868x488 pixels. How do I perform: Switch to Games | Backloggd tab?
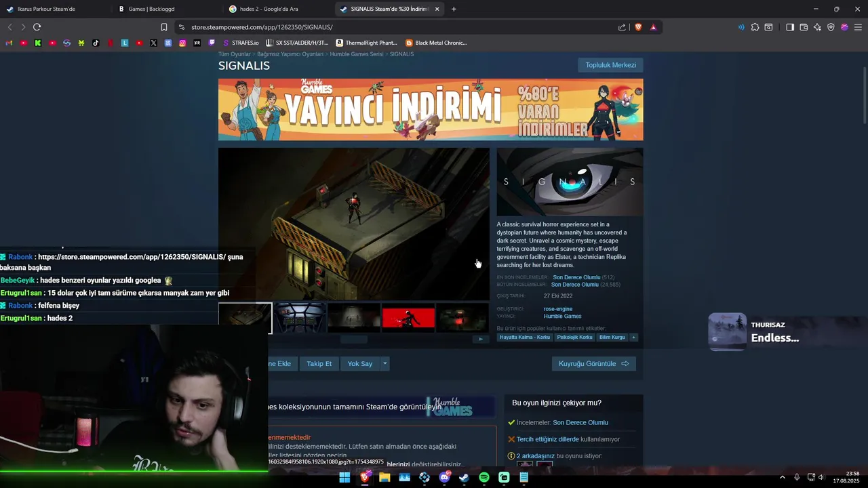[166, 9]
